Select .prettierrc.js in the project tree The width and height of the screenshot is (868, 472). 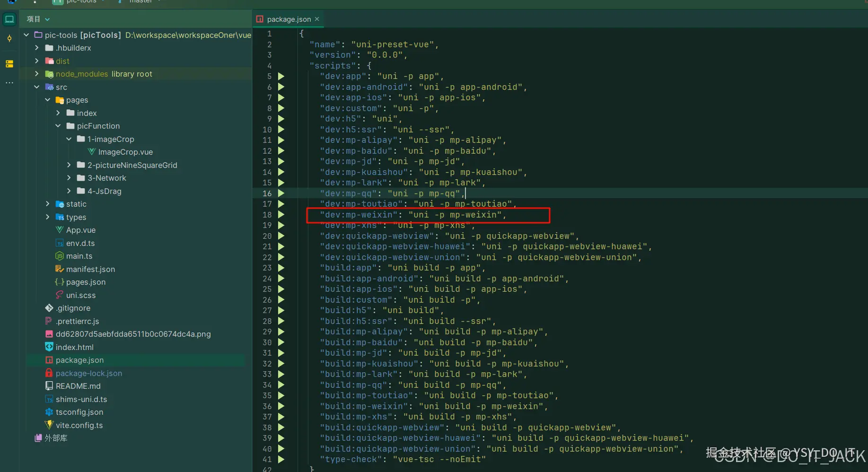click(x=77, y=321)
